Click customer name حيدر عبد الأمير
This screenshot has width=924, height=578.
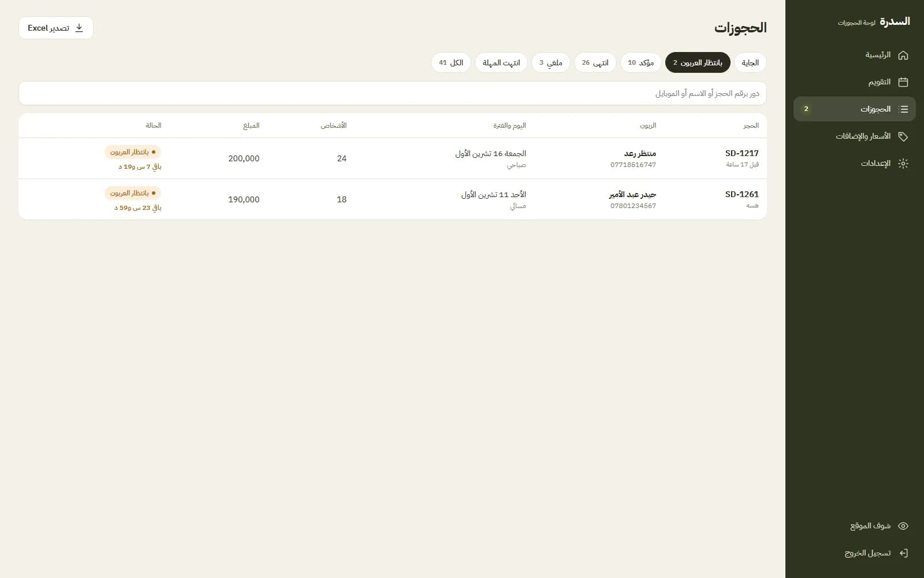click(632, 194)
